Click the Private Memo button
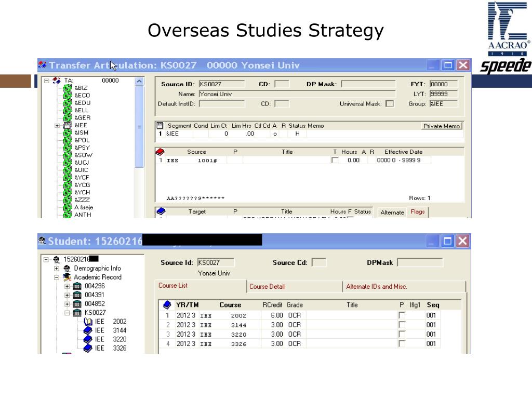 pos(442,126)
